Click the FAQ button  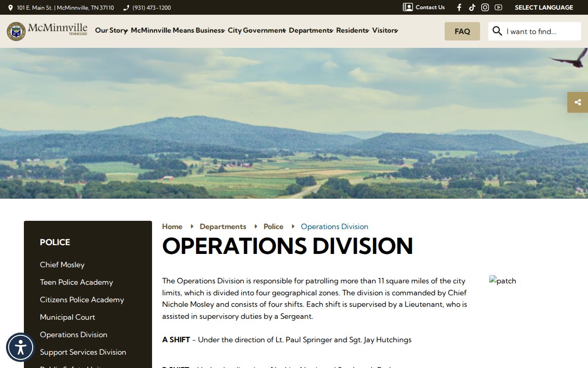[462, 31]
